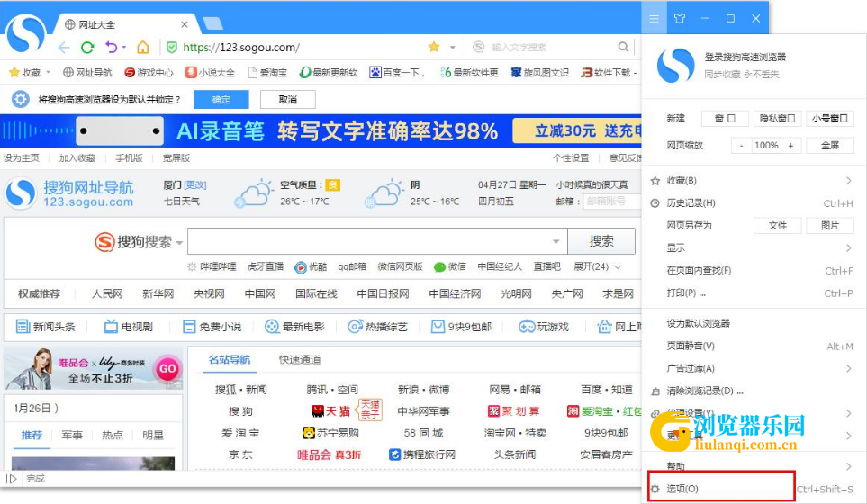Screen dimensions: 867x504
Task: Open 选项(O) menu item
Action: (754, 489)
